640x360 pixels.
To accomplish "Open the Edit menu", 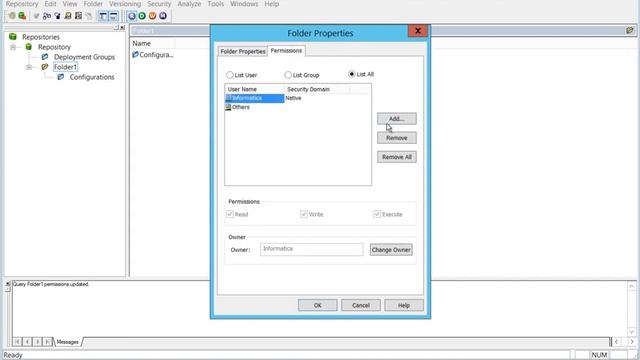I will 51,4.
